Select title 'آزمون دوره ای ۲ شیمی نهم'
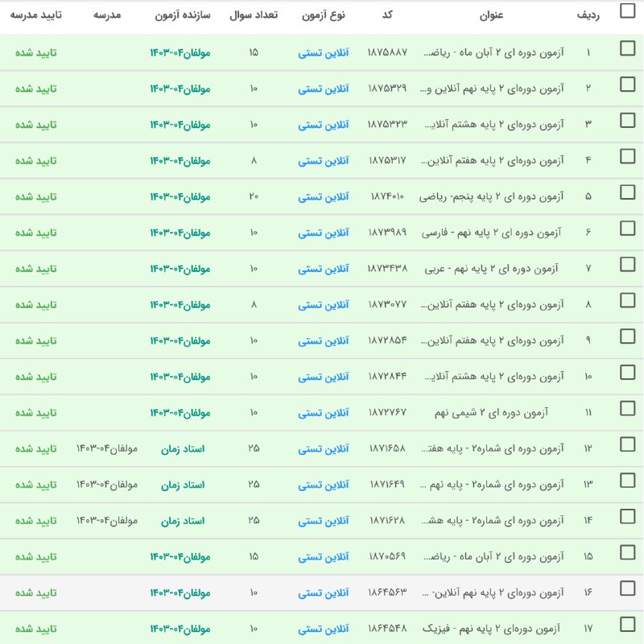The height and width of the screenshot is (644, 644). pyautogui.click(x=491, y=413)
